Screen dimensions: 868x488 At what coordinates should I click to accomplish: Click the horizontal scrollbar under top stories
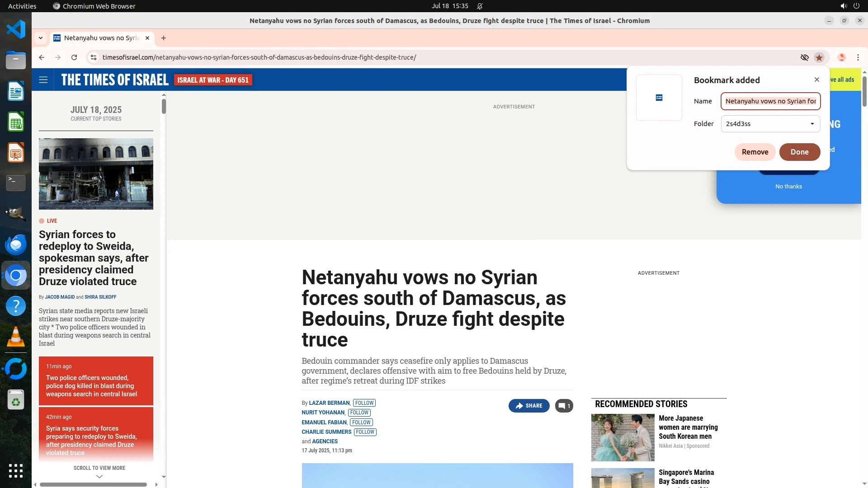point(93,484)
